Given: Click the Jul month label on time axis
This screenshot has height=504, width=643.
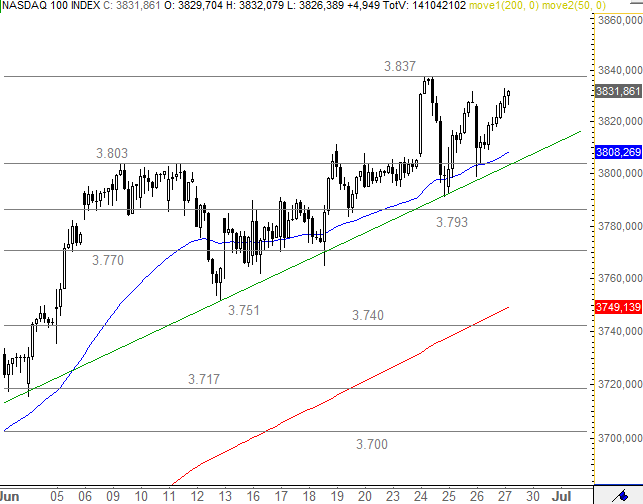Looking at the screenshot, I should (x=561, y=497).
